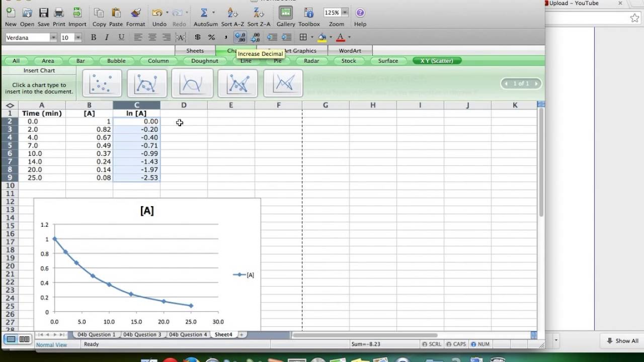Screen dimensions: 644x362
Task: Undo the last action
Action: coord(157,13)
